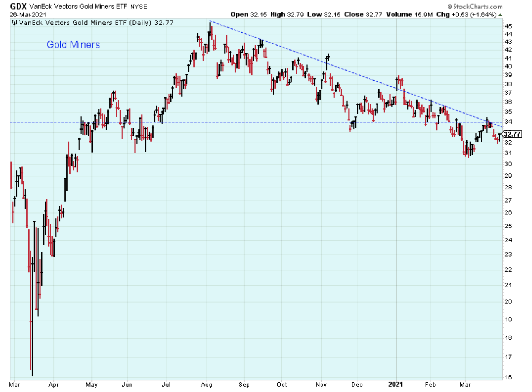Click the boxed 32.77 last-price tag
Image resolution: width=532 pixels, height=392 pixels.
point(512,134)
